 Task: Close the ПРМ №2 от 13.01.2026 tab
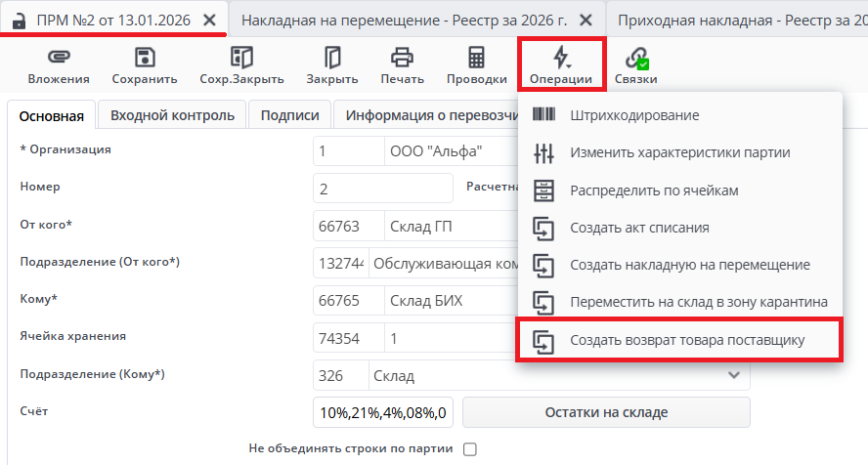point(209,19)
